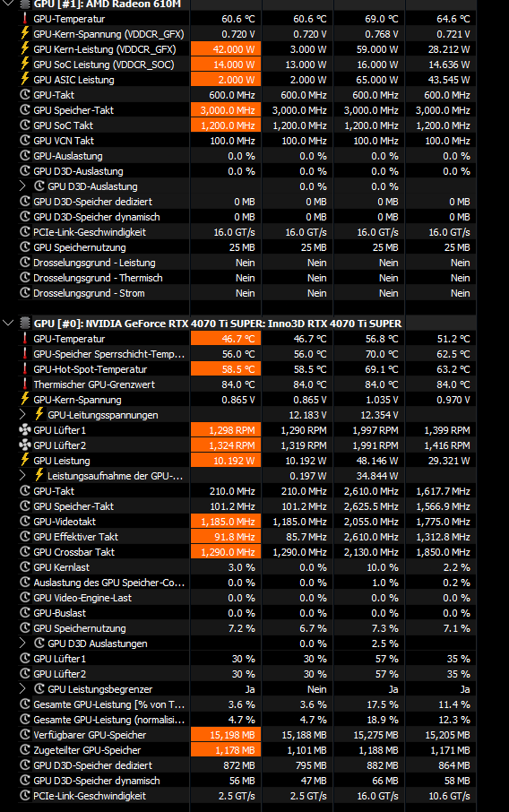The height and width of the screenshot is (812, 509).
Task: Expand GPU D3D-Auslastung sub-tree under Radeon
Action: [22, 186]
